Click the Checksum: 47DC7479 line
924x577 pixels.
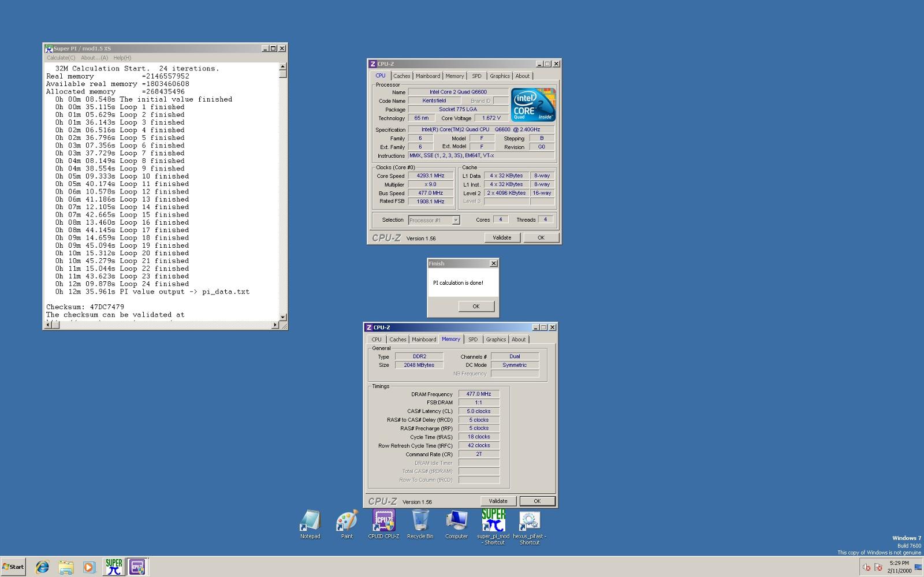[x=85, y=307]
